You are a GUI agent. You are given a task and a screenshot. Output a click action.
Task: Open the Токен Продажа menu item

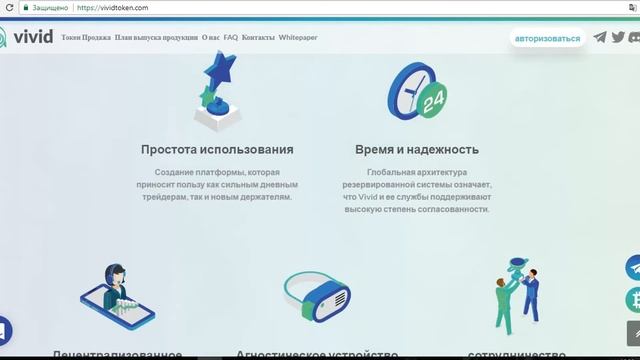click(x=86, y=37)
